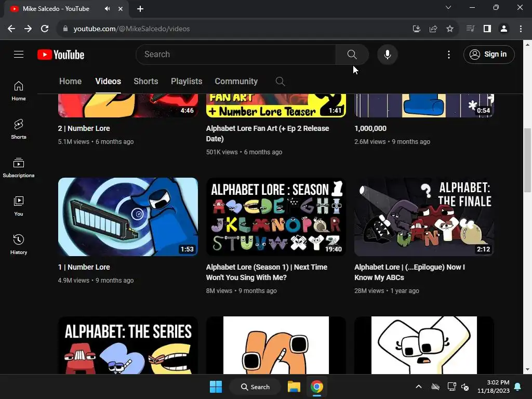Switch to the channel Home tab

(71, 82)
